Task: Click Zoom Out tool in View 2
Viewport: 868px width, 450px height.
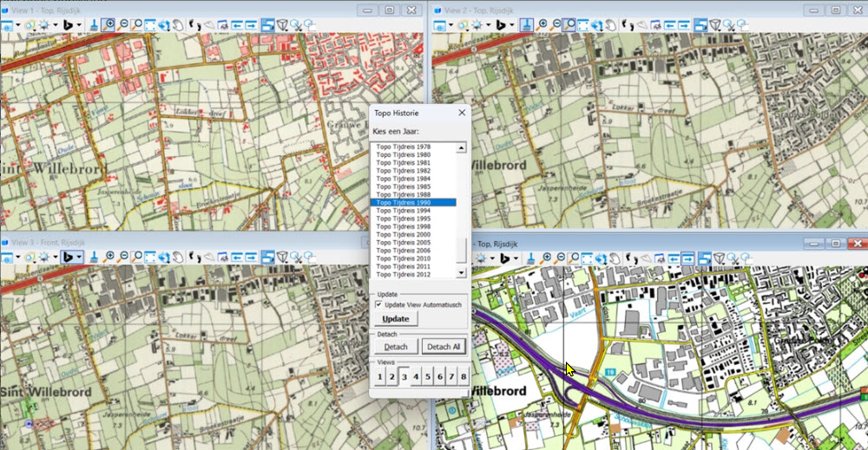Action: 557,25
